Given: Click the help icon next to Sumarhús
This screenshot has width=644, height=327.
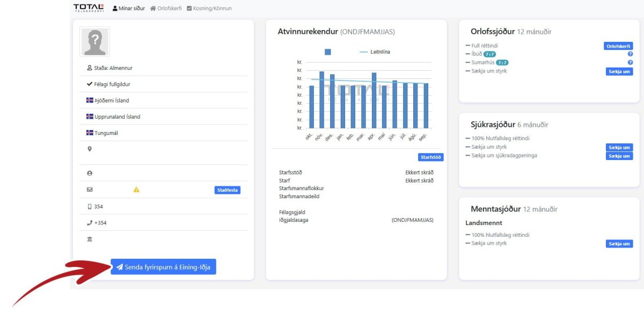Looking at the screenshot, I should click(x=630, y=63).
